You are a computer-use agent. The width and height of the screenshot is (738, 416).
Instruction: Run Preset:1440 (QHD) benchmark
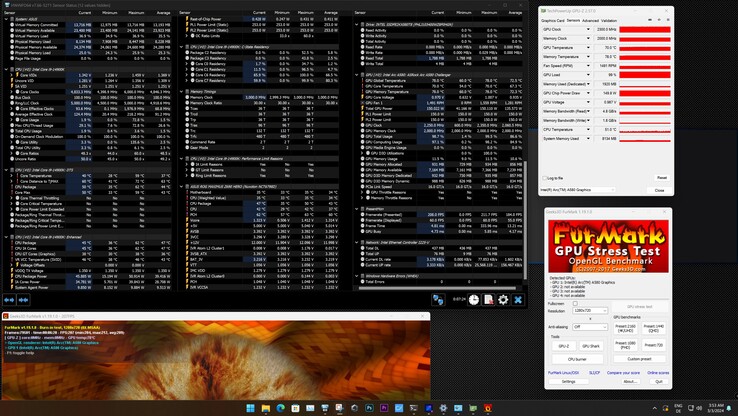point(654,328)
